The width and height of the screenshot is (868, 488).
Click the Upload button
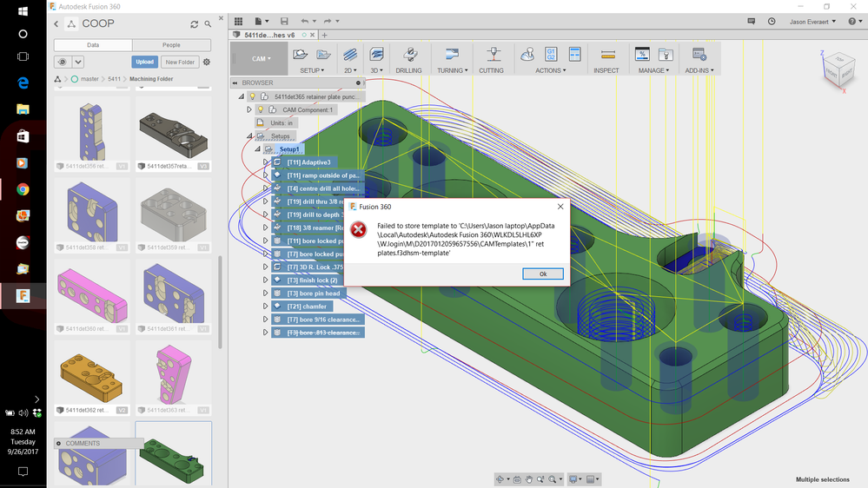coord(144,62)
